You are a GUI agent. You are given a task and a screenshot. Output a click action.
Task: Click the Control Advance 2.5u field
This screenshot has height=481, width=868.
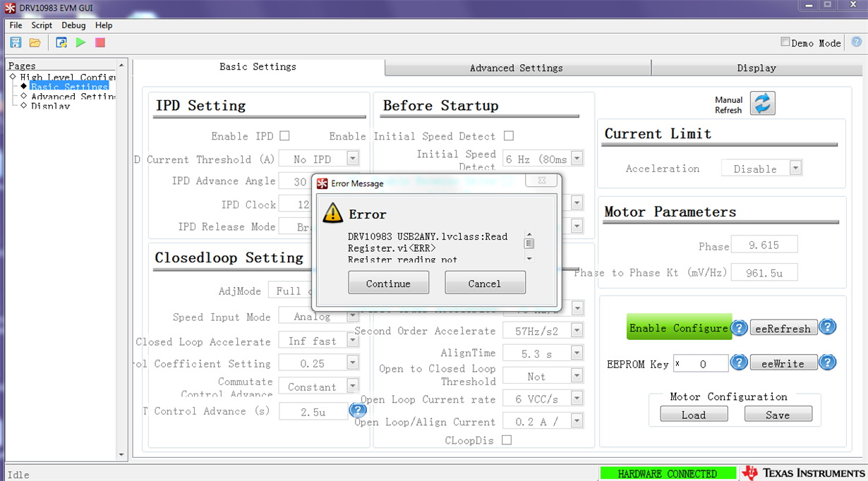pos(313,411)
